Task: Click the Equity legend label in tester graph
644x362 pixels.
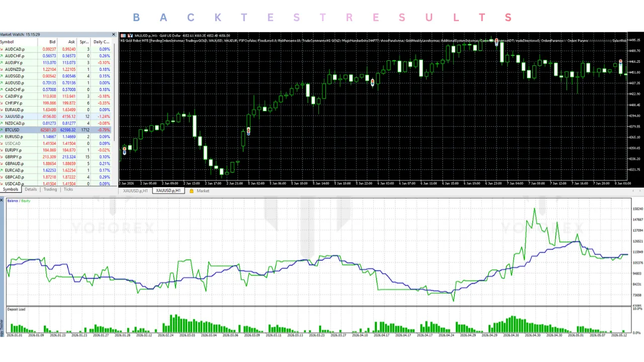Action: pos(26,201)
